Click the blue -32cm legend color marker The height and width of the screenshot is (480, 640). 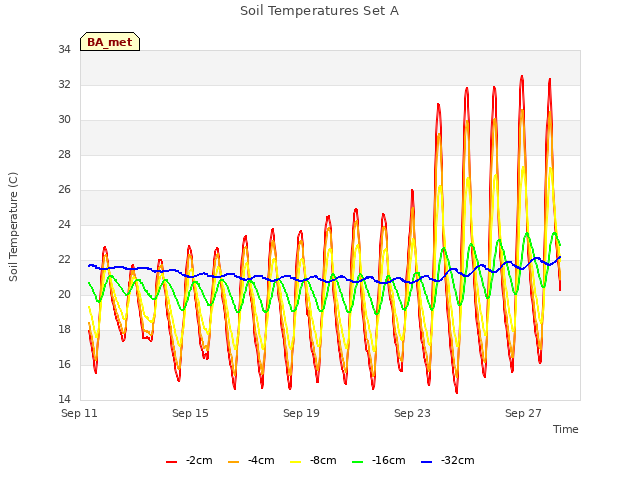427,462
